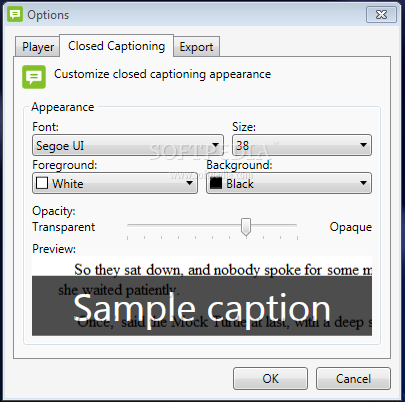Click the Cancel button
This screenshot has width=405, height=402.
[353, 379]
